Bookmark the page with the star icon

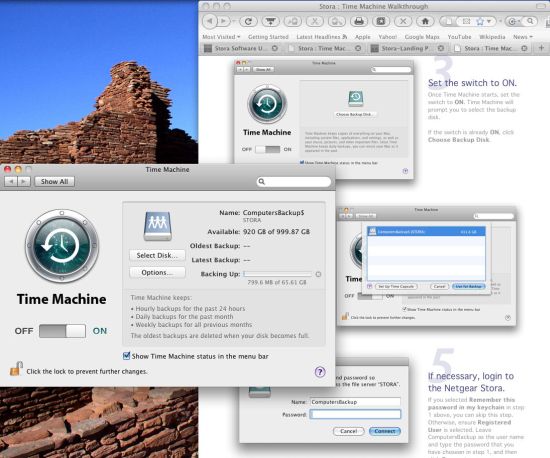(479, 22)
